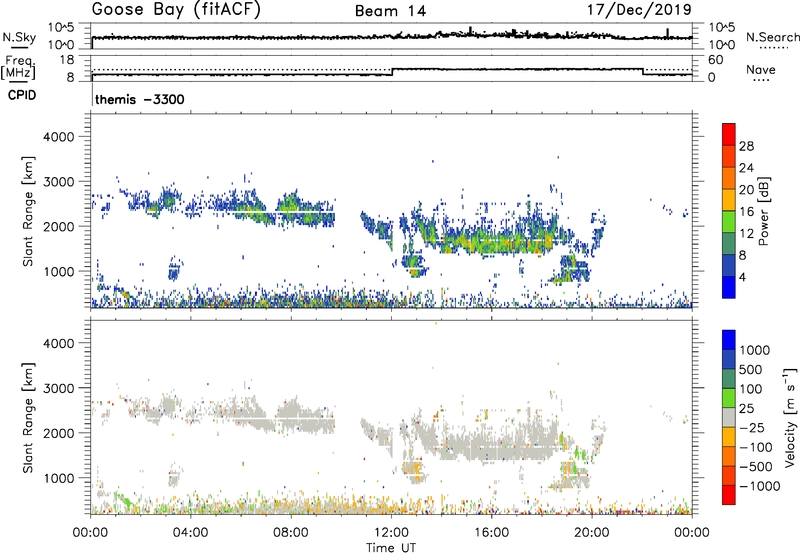
Task: Click the date '17/Dec/2019'
Action: coord(640,10)
